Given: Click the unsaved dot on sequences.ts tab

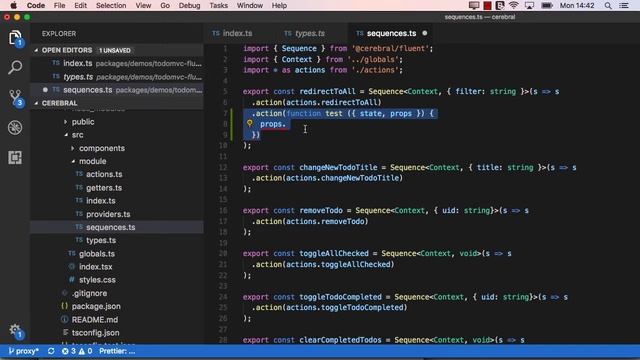Looking at the screenshot, I should 424,33.
